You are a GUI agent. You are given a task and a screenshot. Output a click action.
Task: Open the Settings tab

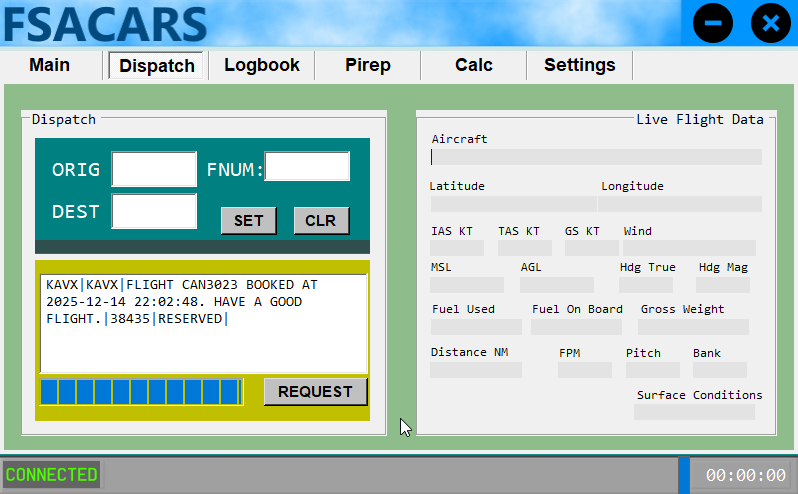(x=580, y=65)
